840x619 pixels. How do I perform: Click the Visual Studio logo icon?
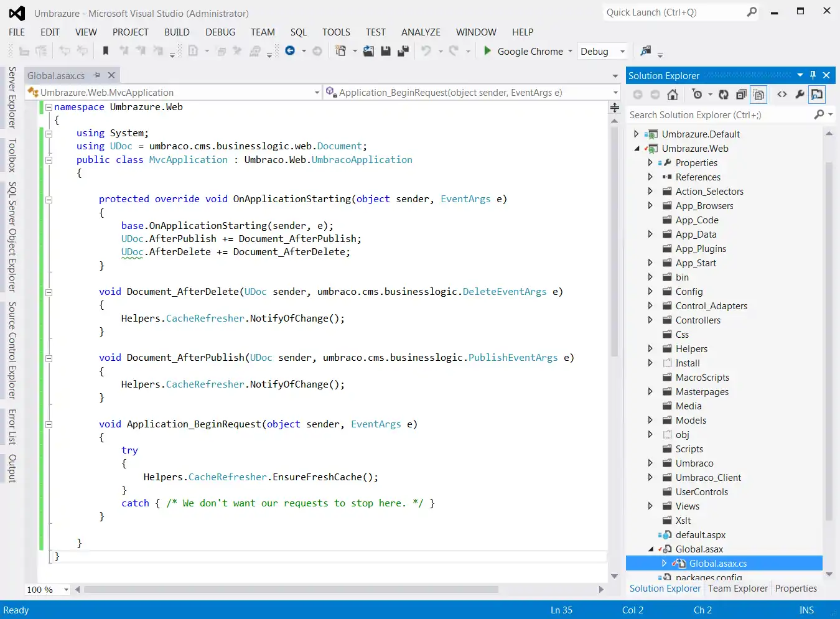17,13
